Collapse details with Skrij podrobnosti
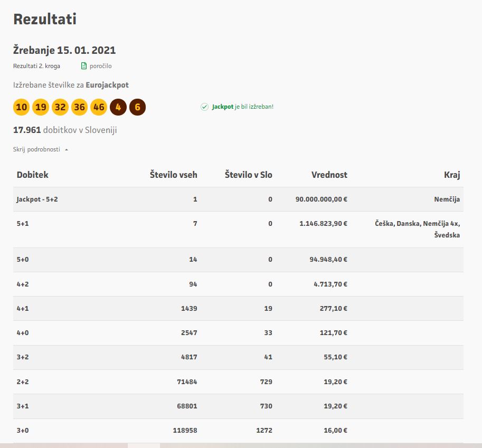 click(36, 149)
